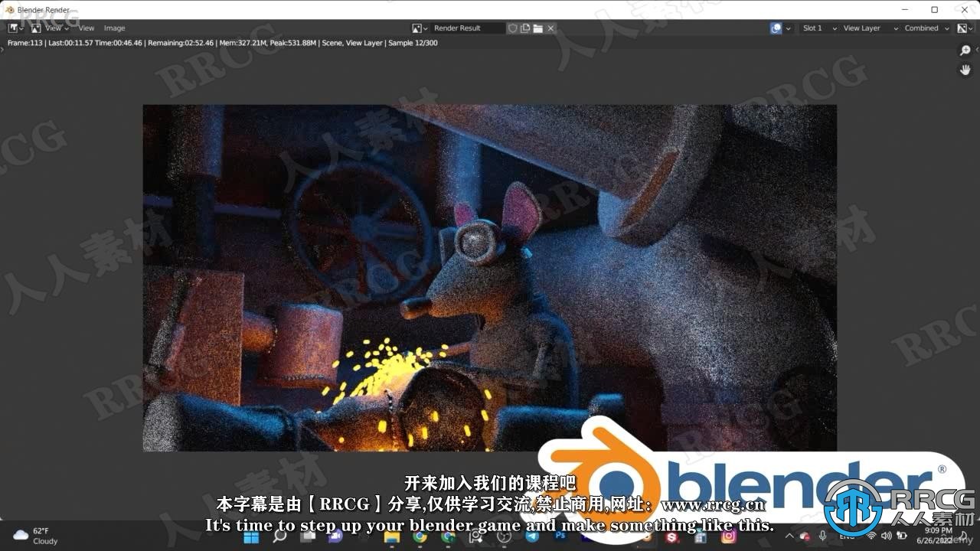Open Photoshop from the taskbar
This screenshot has height=551, width=980.
coord(560,536)
